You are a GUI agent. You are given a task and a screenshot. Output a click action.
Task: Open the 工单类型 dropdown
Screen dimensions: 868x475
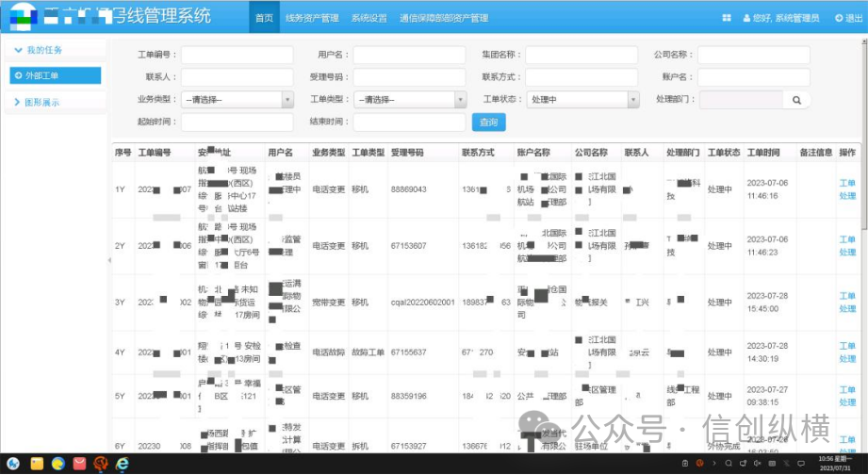[410, 100]
